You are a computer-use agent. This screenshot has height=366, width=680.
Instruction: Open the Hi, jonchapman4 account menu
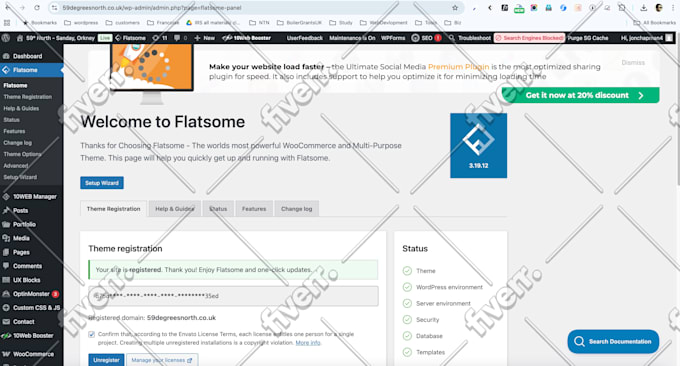click(647, 38)
